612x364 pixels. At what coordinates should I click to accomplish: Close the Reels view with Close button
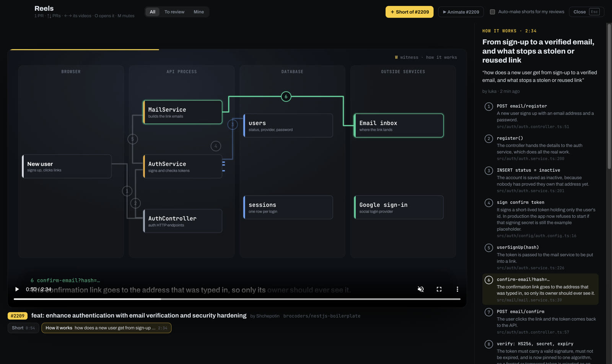click(586, 12)
